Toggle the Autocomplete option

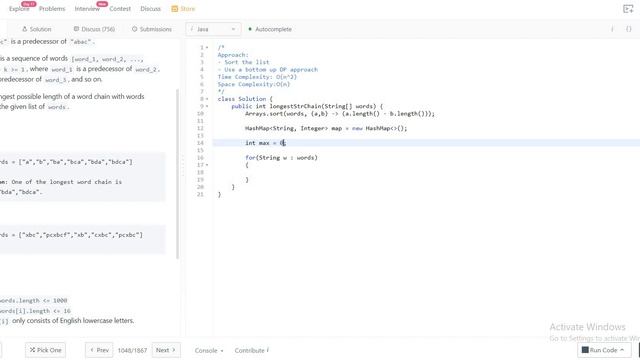(270, 29)
